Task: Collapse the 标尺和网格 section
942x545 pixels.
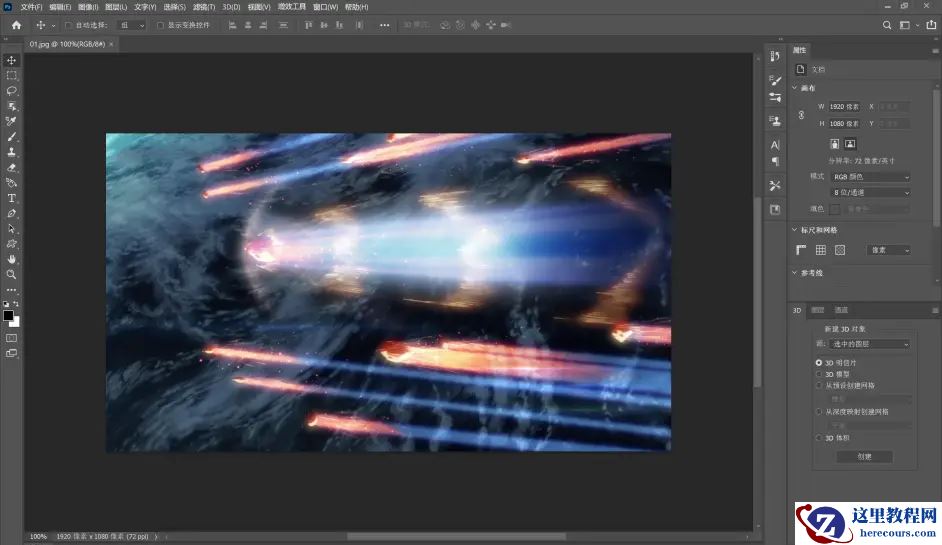Action: 795,230
